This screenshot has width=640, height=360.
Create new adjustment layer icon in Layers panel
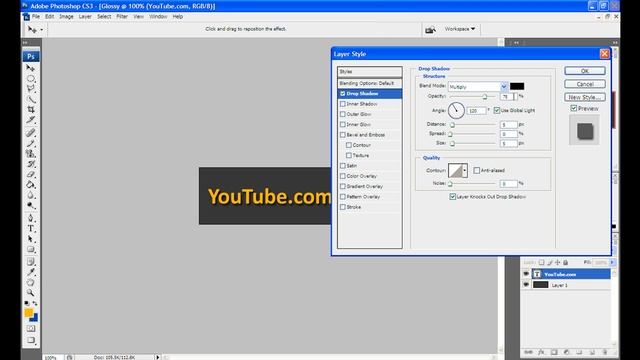(x=567, y=352)
